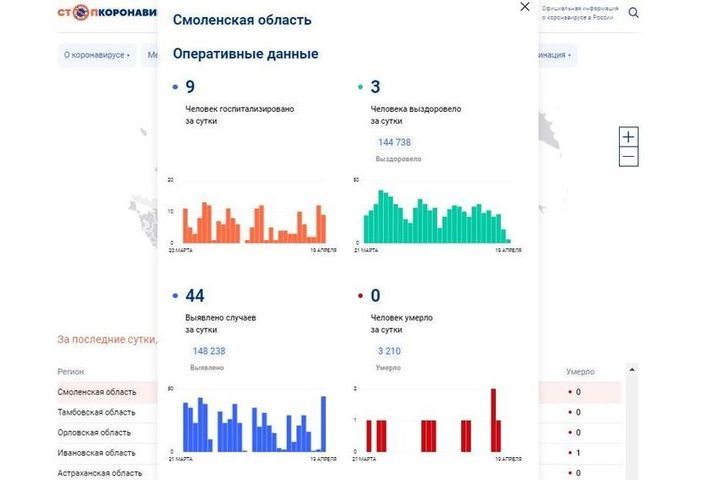This screenshot has width=720, height=480.
Task: Click the 148 238 detected total badge
Action: [x=207, y=351]
